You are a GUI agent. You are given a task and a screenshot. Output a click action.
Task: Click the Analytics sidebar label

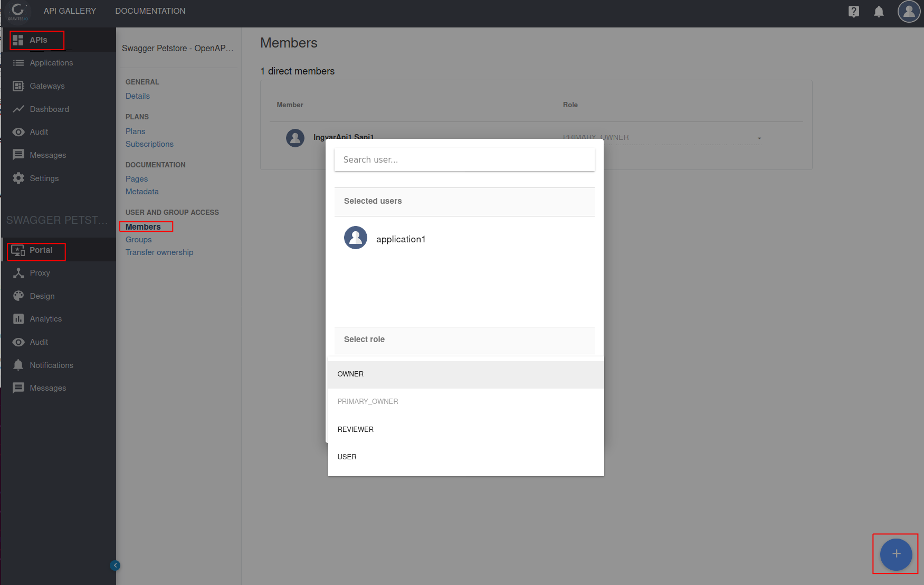click(x=46, y=319)
